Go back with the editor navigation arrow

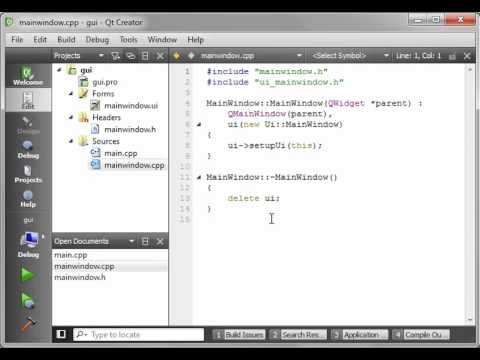(x=176, y=56)
